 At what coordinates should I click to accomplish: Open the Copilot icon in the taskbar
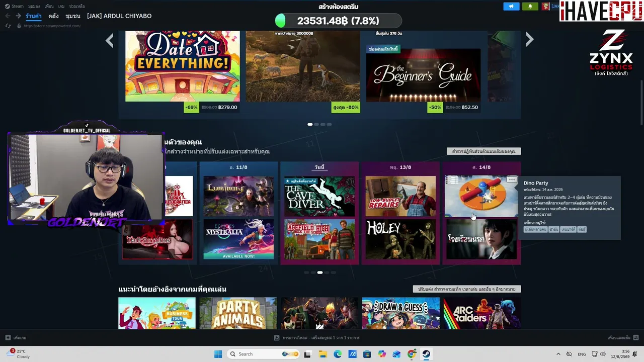click(x=382, y=354)
